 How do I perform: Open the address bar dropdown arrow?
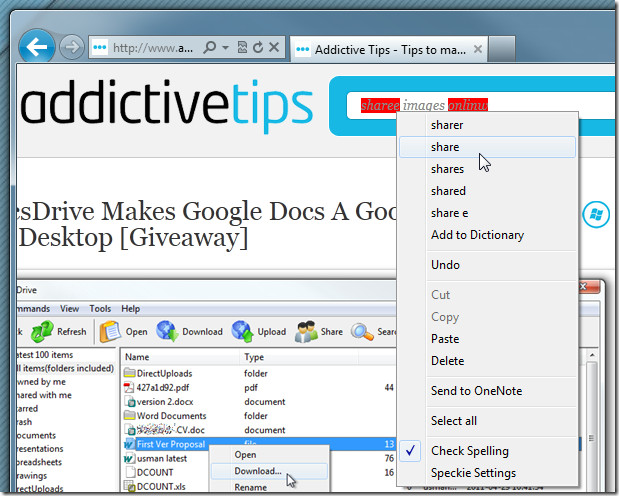(225, 48)
